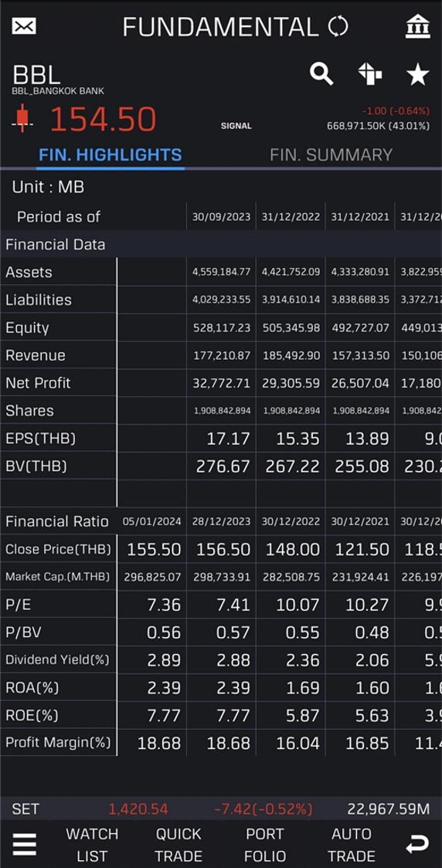Tap EPS value 17.17
This screenshot has width=442, height=868.
click(x=228, y=439)
